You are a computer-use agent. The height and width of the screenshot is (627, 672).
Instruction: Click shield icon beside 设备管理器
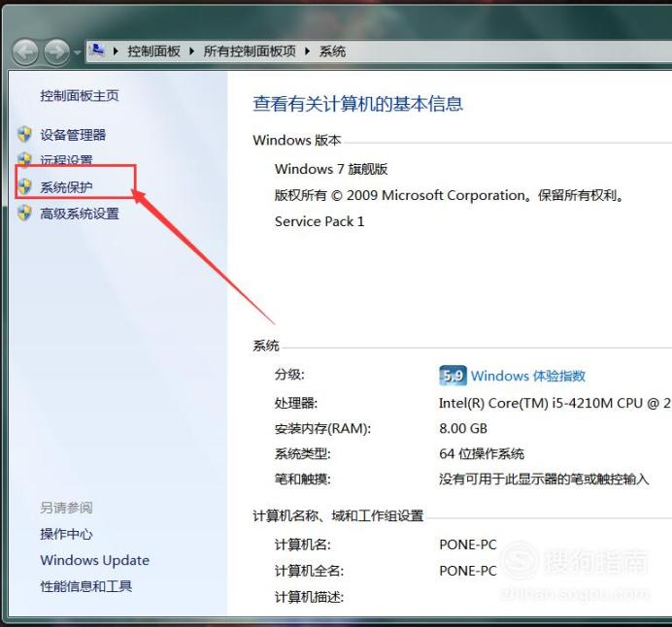click(x=24, y=134)
